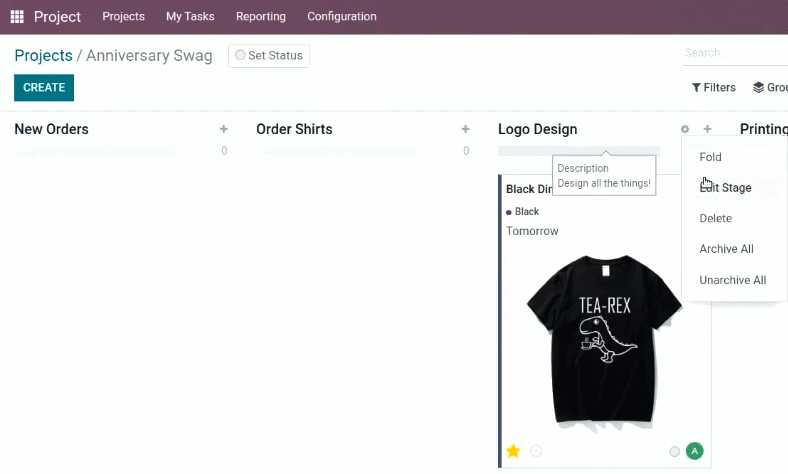Add a task in Order Shirts column
This screenshot has width=788, height=474.
465,129
